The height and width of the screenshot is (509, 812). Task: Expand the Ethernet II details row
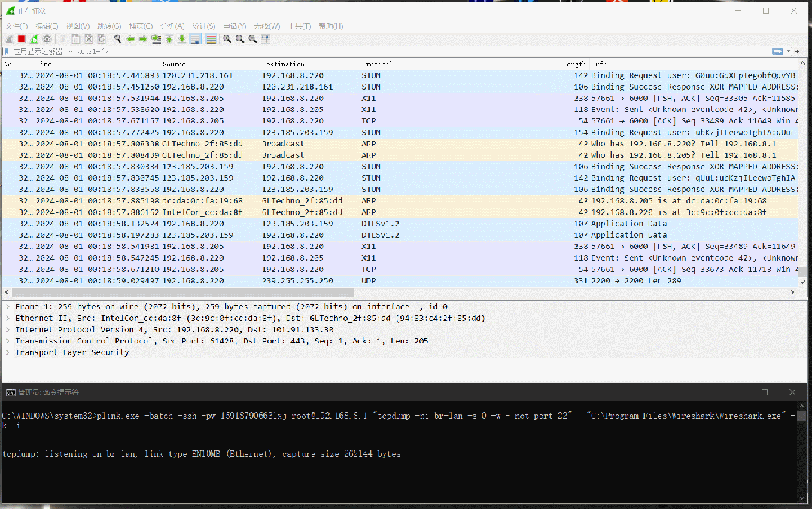tap(8, 319)
